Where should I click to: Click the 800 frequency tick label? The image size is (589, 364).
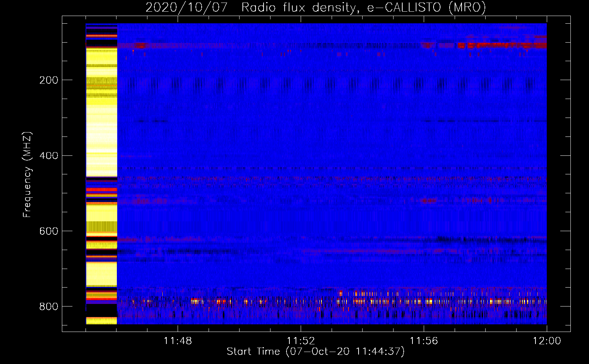49,306
